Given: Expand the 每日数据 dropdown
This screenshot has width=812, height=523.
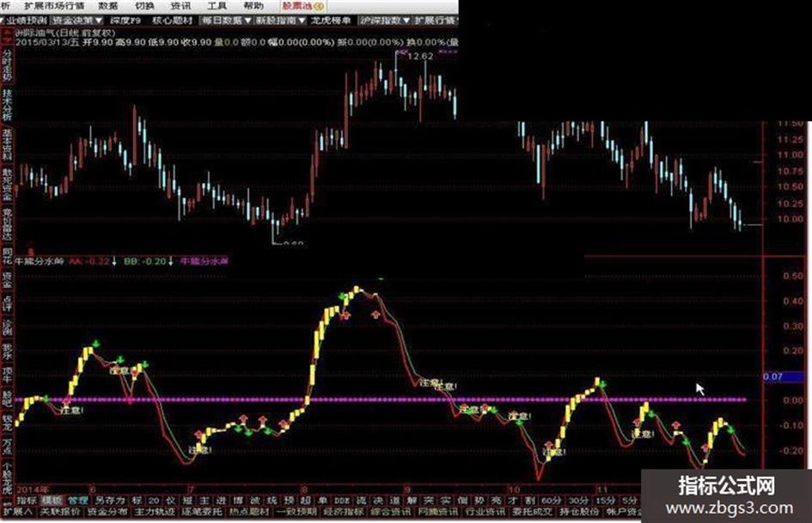Looking at the screenshot, I should (227, 21).
